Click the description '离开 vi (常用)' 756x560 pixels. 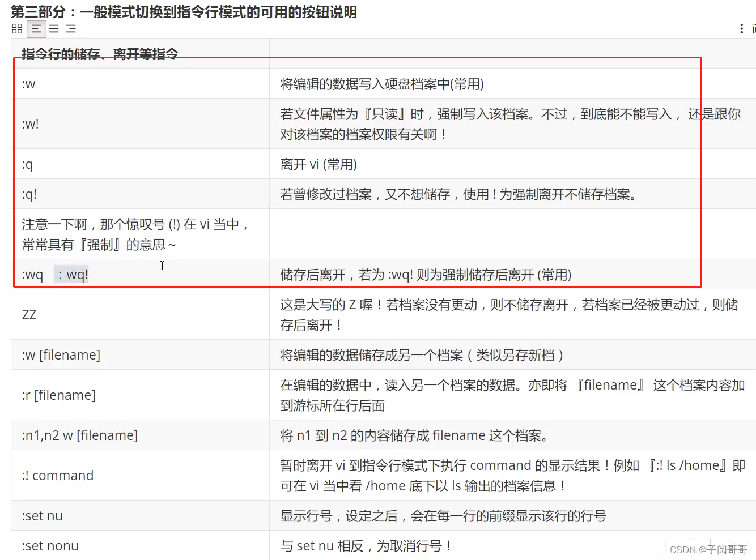coord(318,164)
